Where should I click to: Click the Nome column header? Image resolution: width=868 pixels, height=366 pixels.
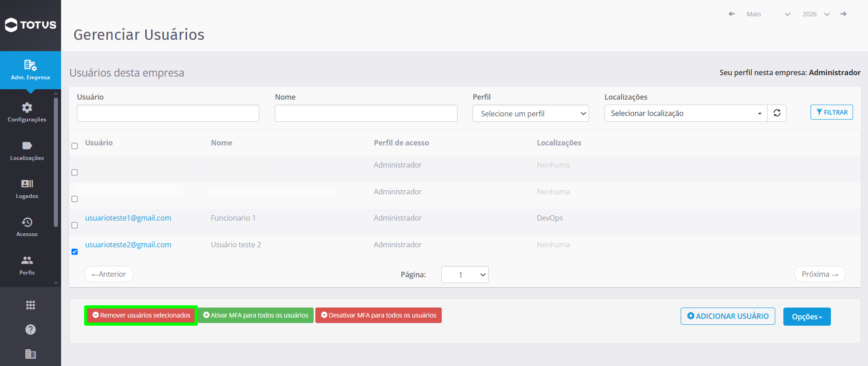point(222,143)
